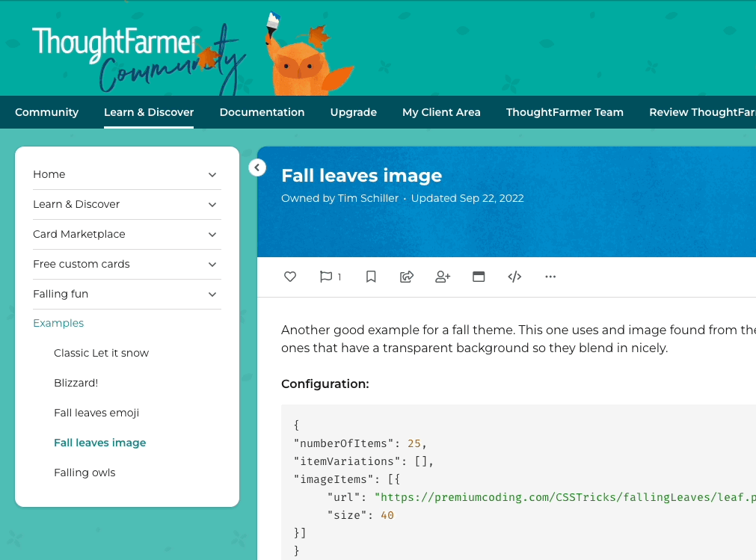Viewport: 756px width, 560px height.
Task: Like the page with the heart icon
Action: [290, 277]
